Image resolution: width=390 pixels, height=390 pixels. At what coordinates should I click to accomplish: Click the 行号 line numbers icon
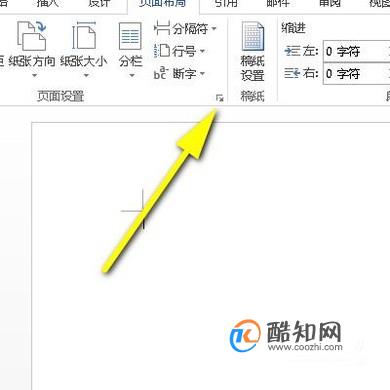(x=162, y=51)
